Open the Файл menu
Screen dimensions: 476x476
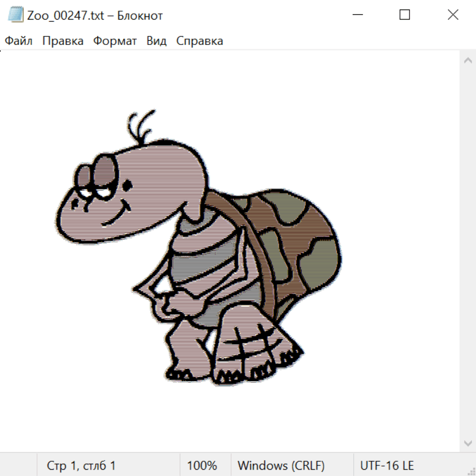[19, 41]
